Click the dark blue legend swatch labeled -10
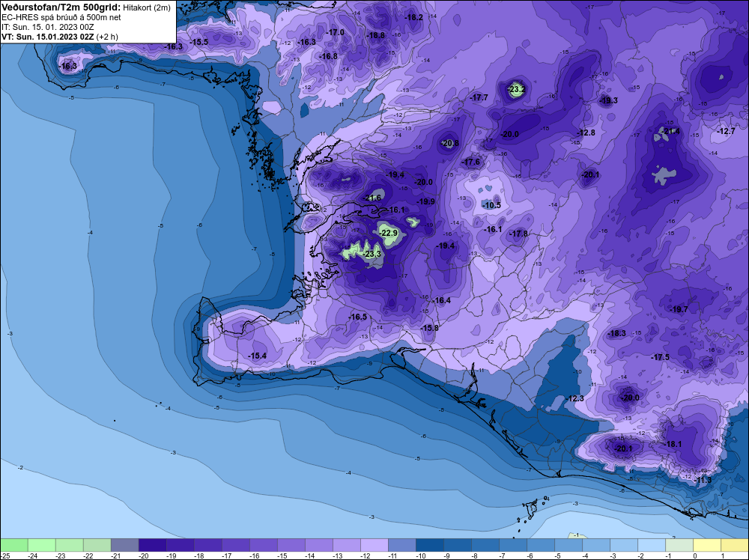749x560 pixels. [x=429, y=545]
